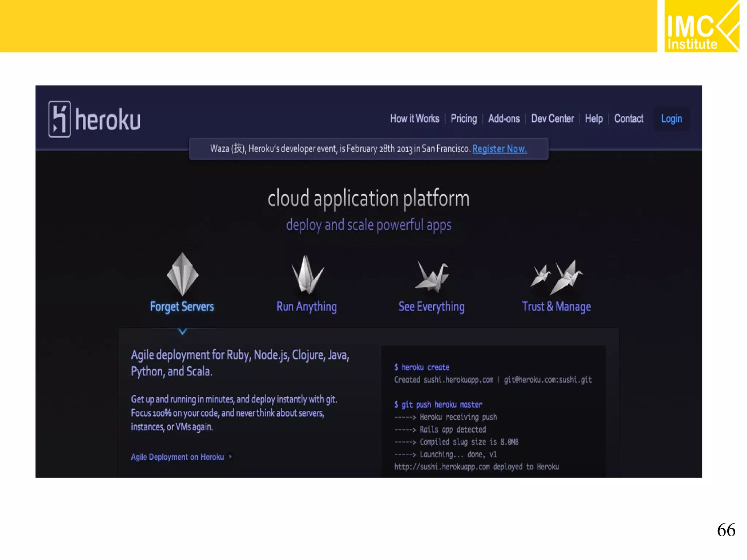Screen dimensions: 747x560
Task: Click arrow icon beside Agile Deployment on Heroku
Action: (230, 456)
